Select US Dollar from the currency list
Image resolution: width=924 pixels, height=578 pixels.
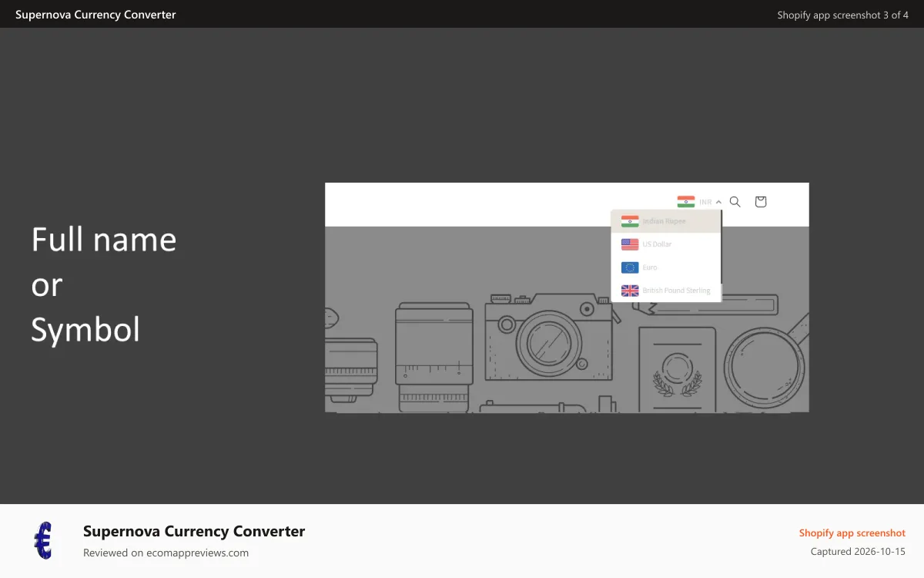click(666, 244)
